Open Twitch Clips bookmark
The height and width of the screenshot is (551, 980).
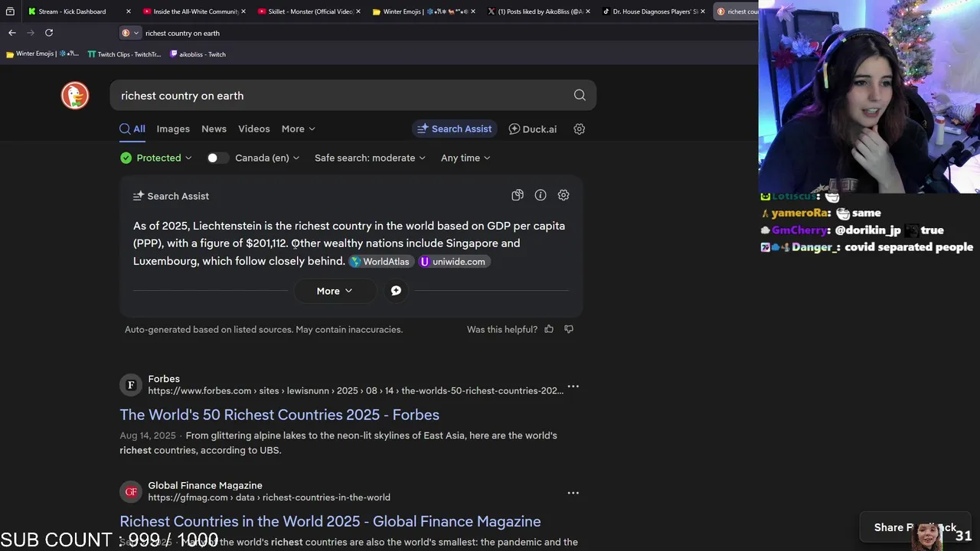124,54
